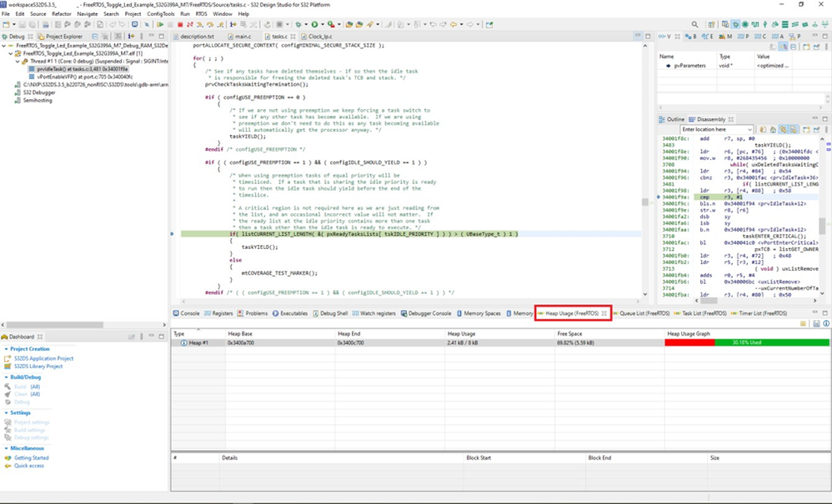The width and height of the screenshot is (832, 504).
Task: Open the Navigate menu
Action: pos(88,14)
